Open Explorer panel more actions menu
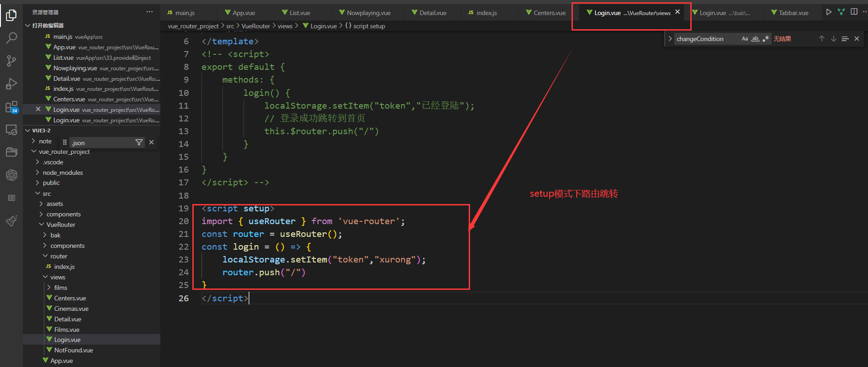 click(149, 12)
